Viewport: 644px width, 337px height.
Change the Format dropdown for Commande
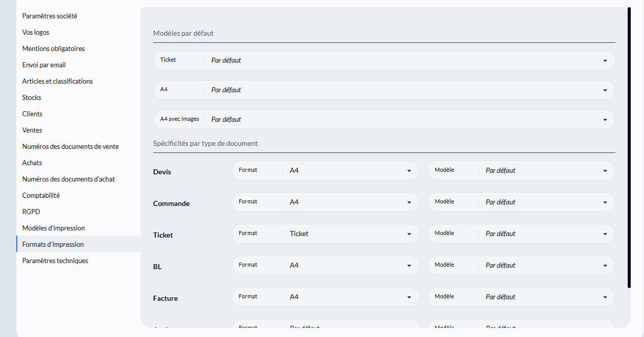(x=326, y=202)
